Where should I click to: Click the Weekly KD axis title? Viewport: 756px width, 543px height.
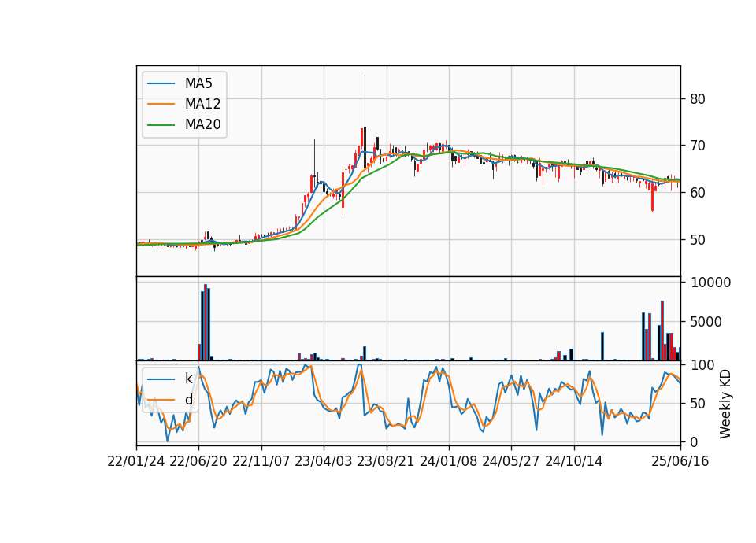coord(725,404)
